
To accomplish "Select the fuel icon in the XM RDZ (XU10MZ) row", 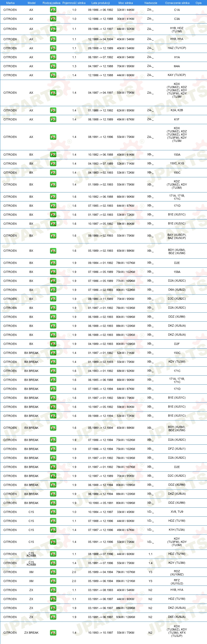I will click(x=53, y=572).
